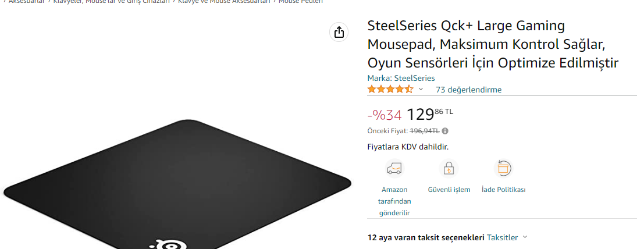This screenshot has height=249, width=644.
Task: Click the İade Politikası link
Action: point(504,190)
